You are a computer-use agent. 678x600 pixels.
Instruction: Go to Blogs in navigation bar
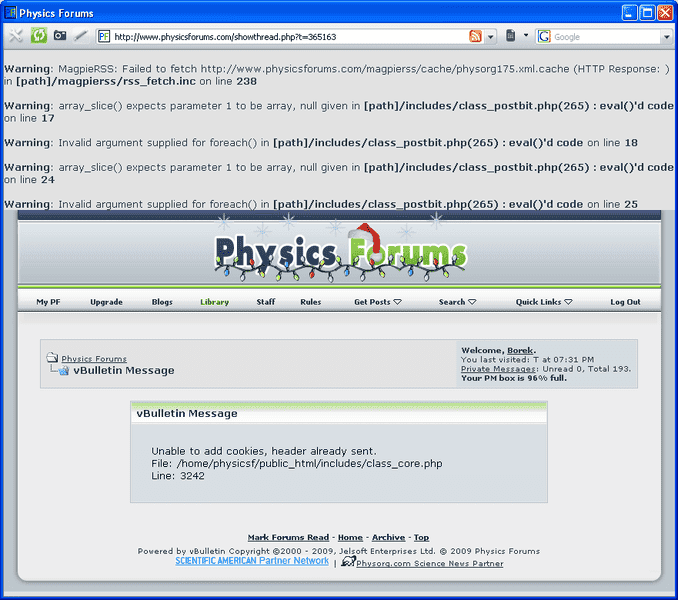(162, 302)
